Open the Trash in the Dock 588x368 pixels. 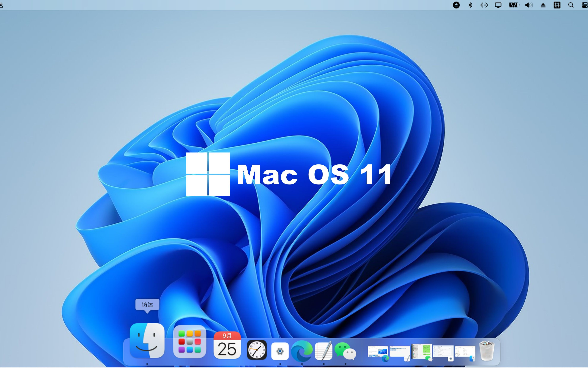point(487,351)
